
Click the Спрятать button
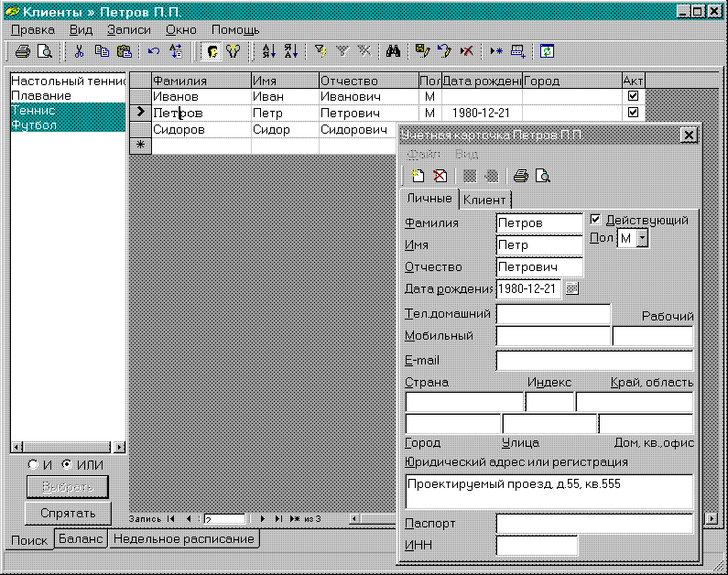[68, 514]
